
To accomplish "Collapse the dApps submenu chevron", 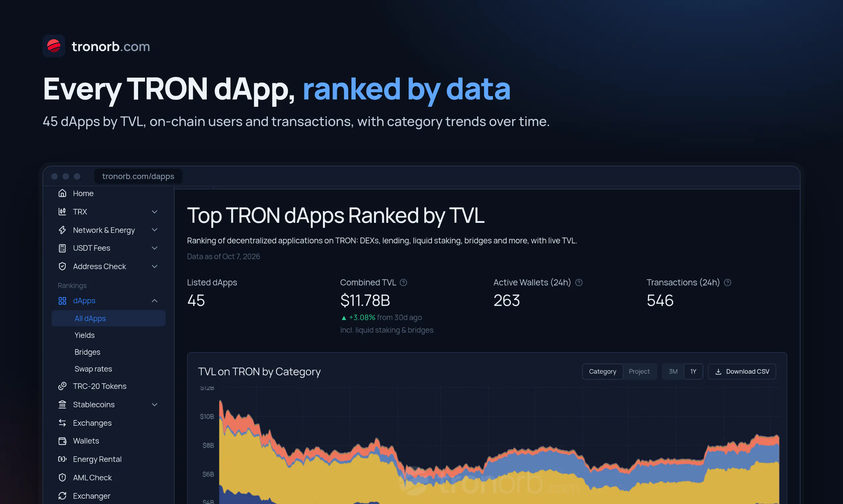I will tap(155, 300).
